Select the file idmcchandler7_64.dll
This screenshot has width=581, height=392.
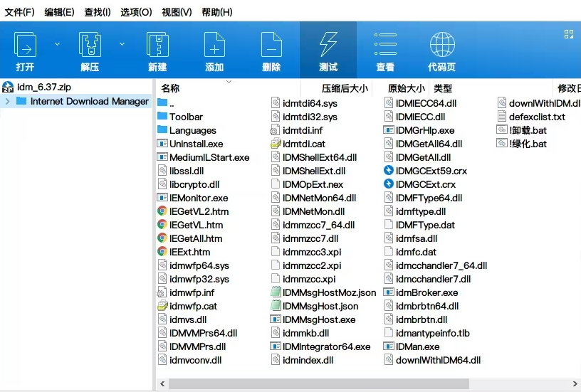point(441,265)
